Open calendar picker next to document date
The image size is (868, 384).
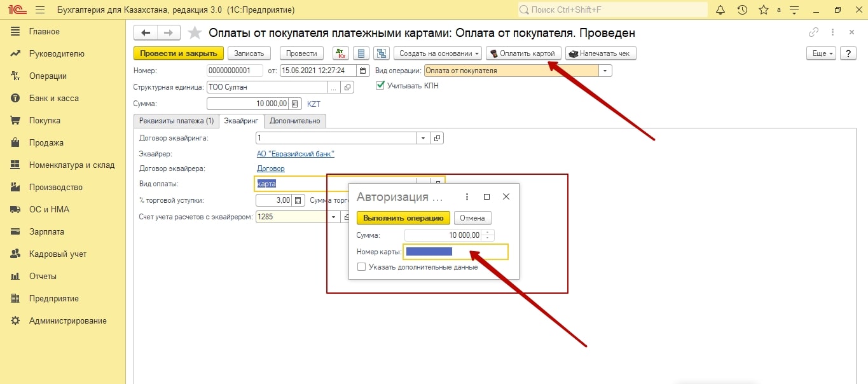pos(362,71)
